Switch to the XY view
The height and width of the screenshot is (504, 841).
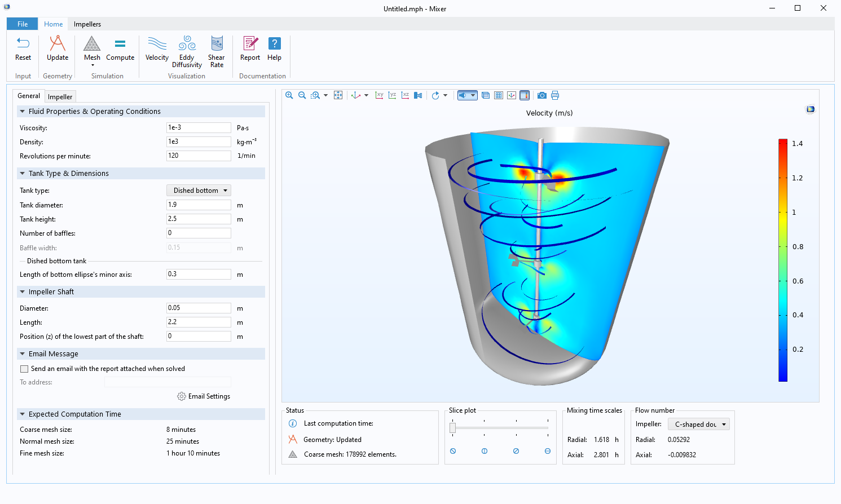[x=379, y=95]
